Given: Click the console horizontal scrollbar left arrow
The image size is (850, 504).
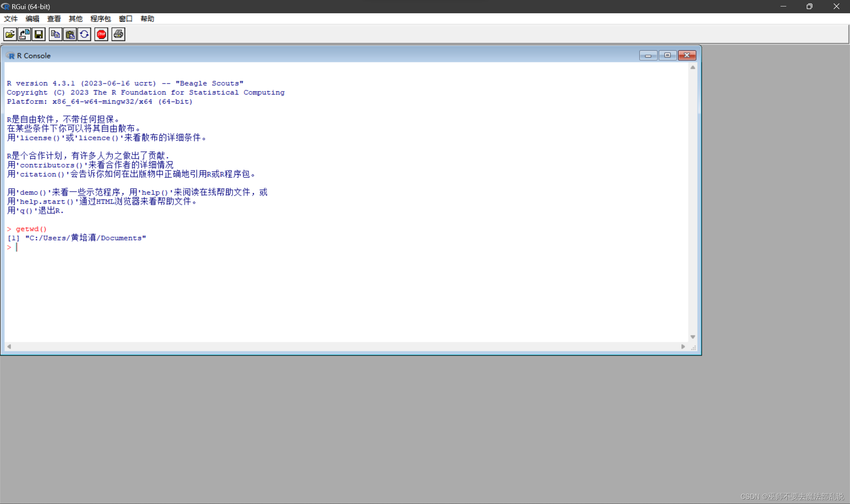Looking at the screenshot, I should [9, 347].
